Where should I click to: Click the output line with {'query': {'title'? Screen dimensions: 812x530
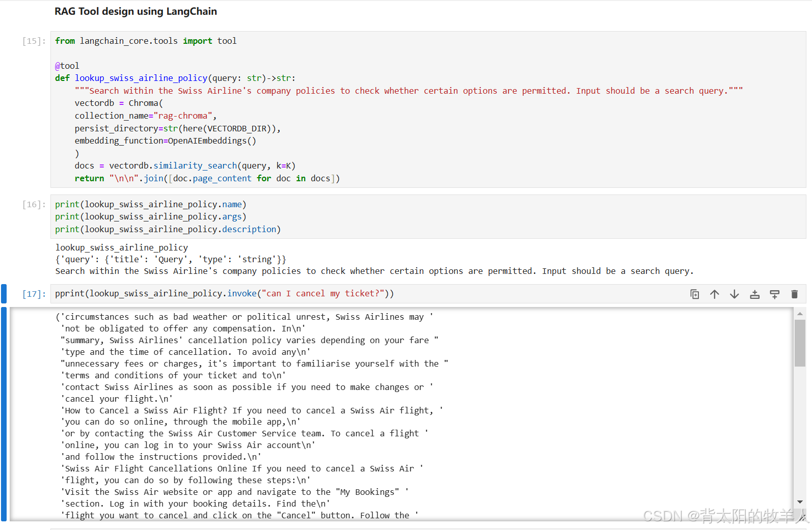pos(171,259)
